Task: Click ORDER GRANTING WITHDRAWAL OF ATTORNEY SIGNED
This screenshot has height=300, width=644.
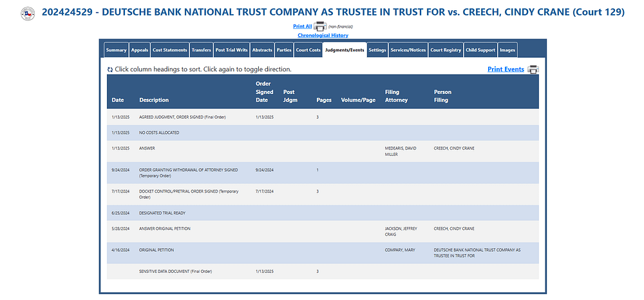Action: (x=189, y=173)
